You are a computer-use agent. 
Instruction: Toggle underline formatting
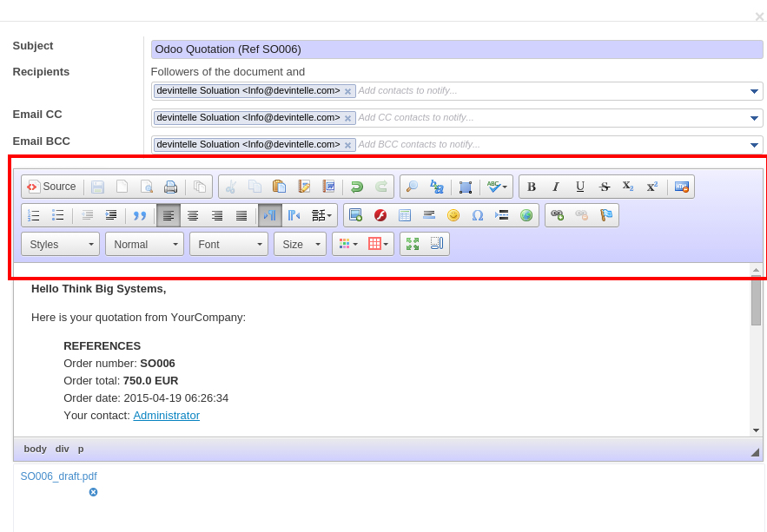(579, 186)
